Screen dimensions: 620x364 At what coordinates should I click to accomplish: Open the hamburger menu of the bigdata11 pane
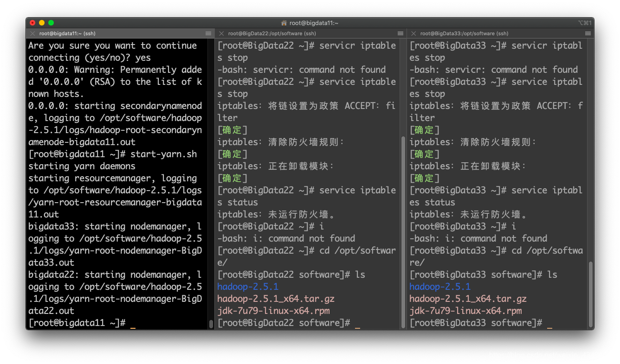208,33
